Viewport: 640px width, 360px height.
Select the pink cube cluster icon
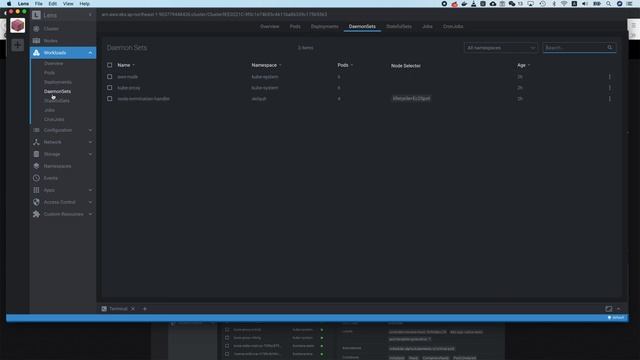(18, 25)
